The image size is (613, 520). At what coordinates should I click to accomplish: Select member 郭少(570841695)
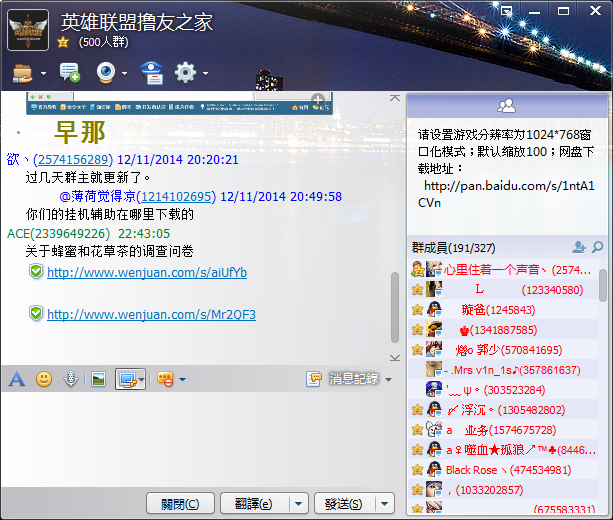click(x=502, y=350)
